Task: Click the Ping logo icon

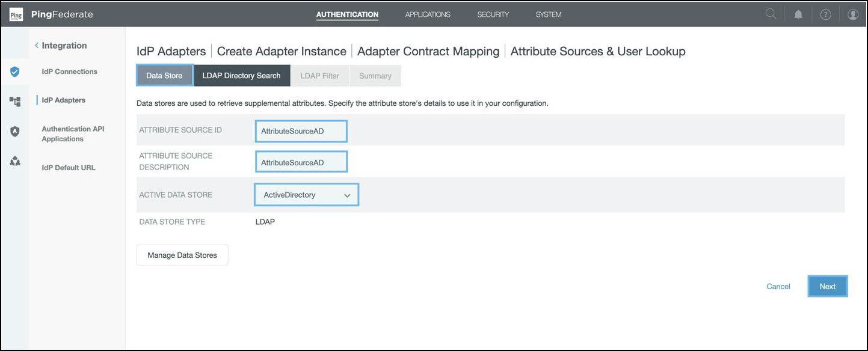Action: point(16,14)
